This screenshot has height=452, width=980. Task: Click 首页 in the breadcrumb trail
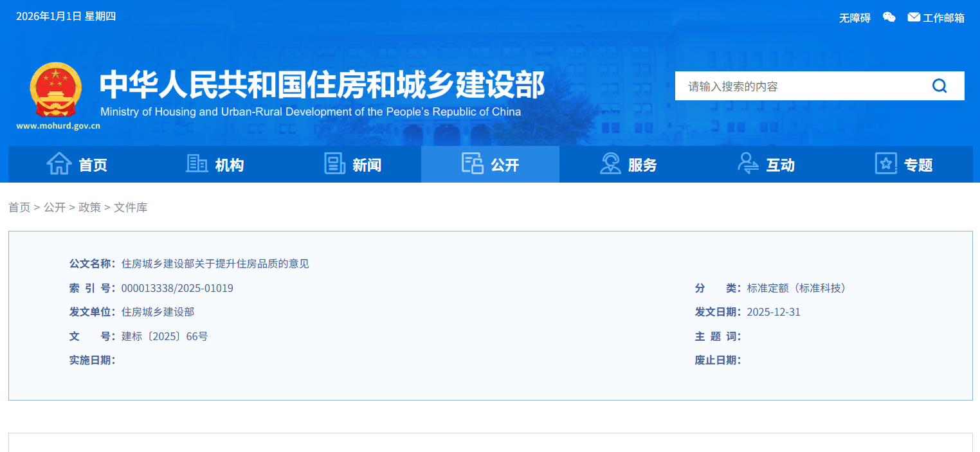click(x=19, y=207)
